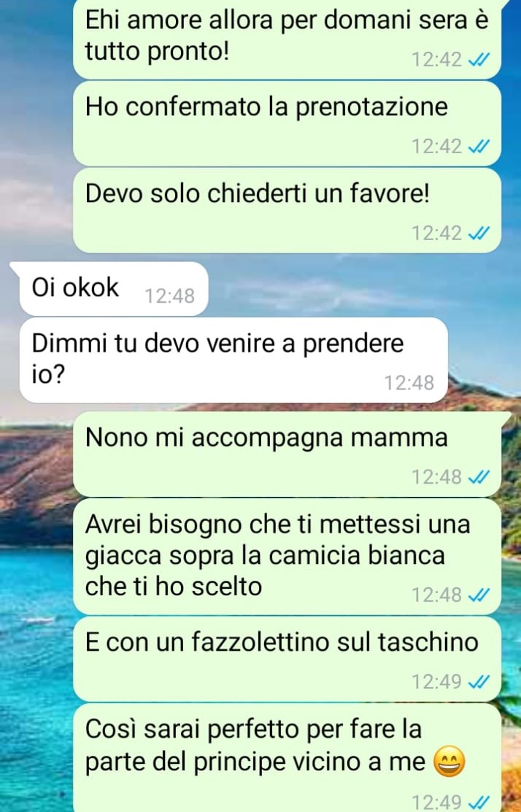Image resolution: width=521 pixels, height=812 pixels.
Task: Select the 'Ho confermato la prenotazione' bubble
Action: tap(287, 124)
